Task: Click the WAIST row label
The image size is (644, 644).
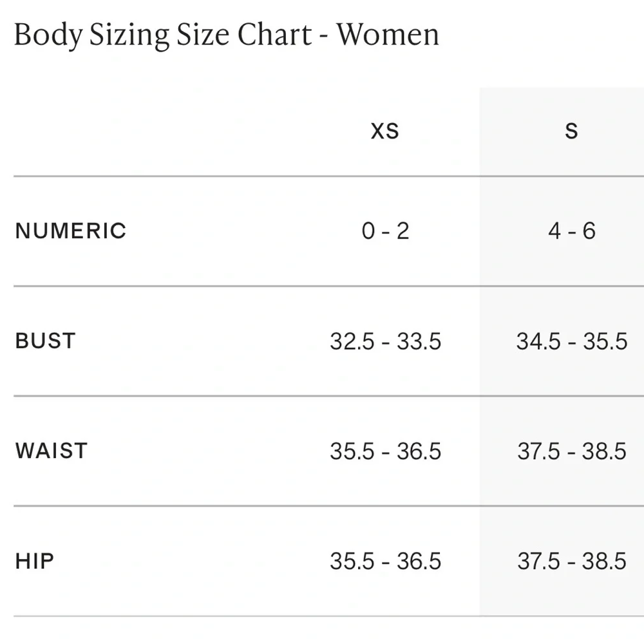Action: pyautogui.click(x=52, y=451)
